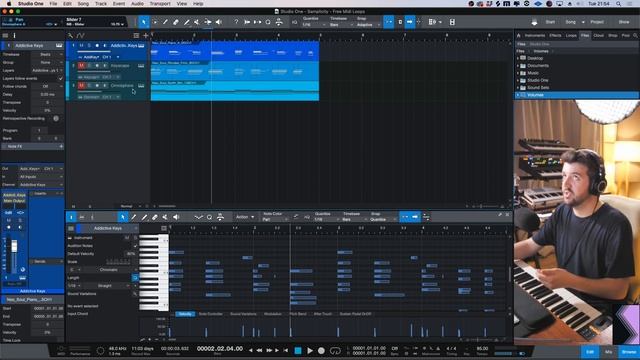Click the Record button in transport
The width and height of the screenshot is (640, 360).
322,351
